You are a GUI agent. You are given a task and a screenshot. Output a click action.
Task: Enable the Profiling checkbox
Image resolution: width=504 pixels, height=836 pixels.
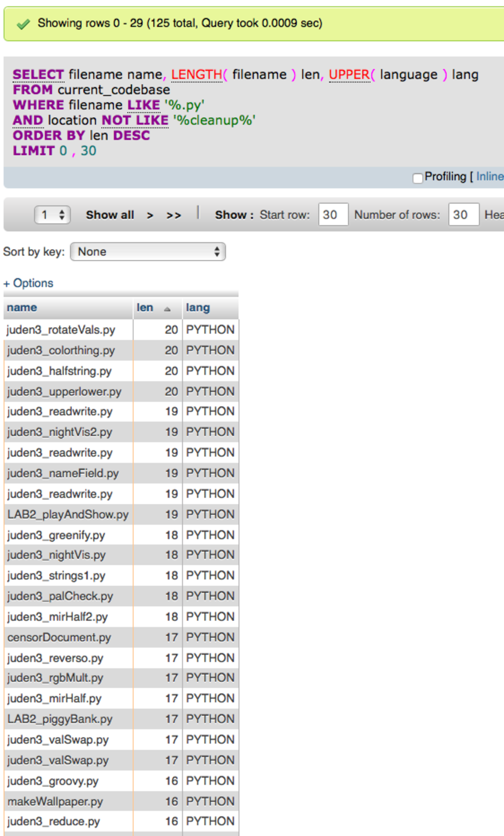(x=417, y=178)
